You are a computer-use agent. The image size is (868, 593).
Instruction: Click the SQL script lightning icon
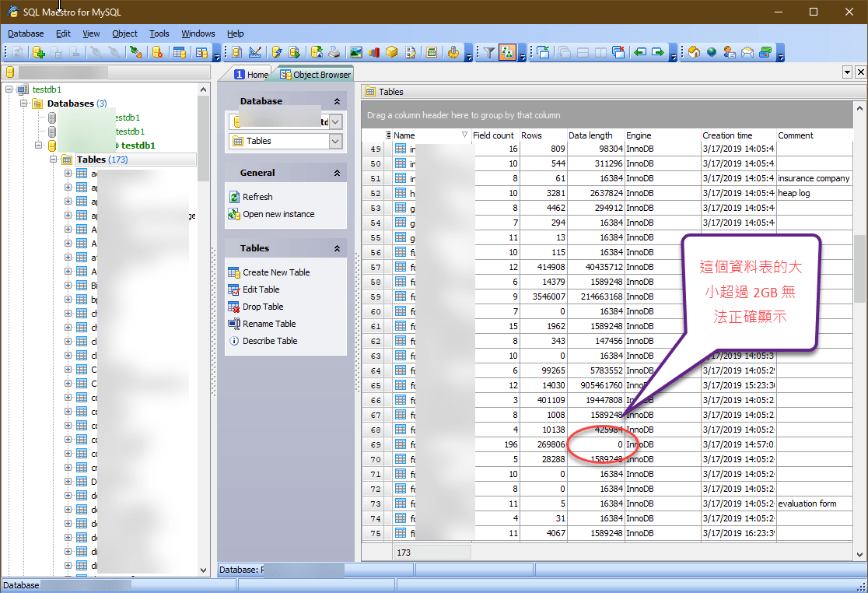click(277, 53)
